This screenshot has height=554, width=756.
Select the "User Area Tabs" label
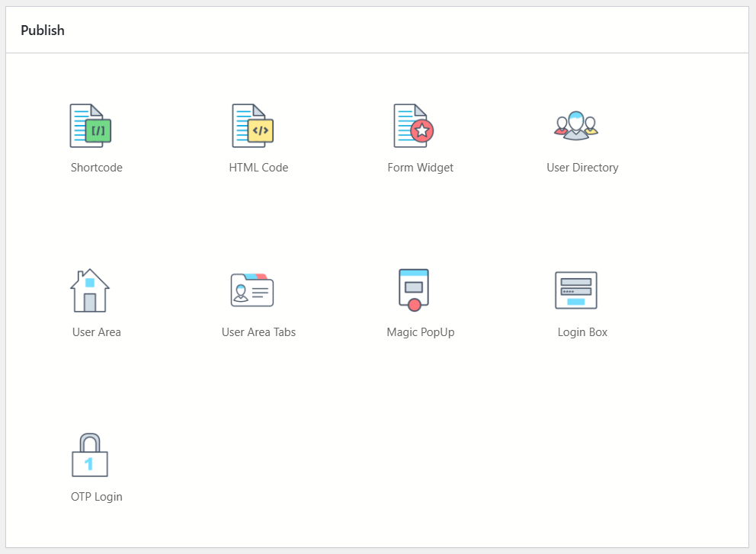258,332
